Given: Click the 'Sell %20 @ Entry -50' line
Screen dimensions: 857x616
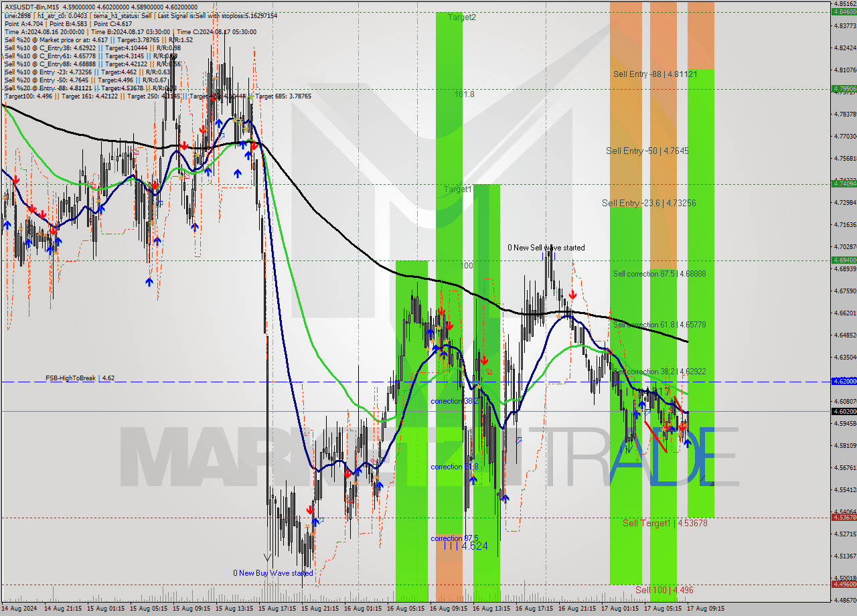Looking at the screenshot, I should click(x=87, y=80).
